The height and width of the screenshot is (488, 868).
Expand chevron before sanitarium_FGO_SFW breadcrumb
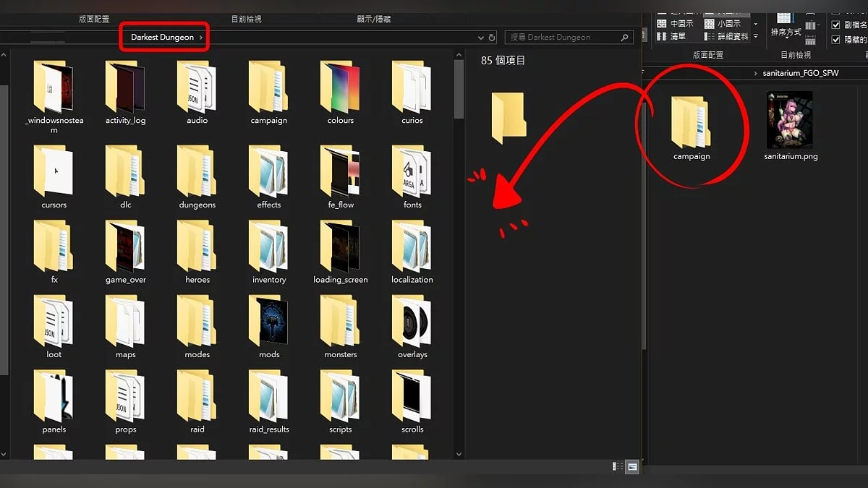pos(757,74)
